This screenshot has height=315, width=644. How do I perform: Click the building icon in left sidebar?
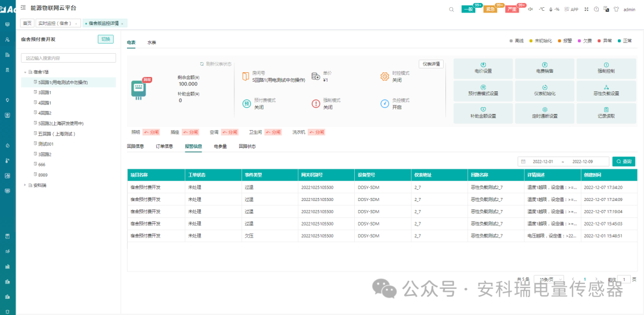point(7,55)
